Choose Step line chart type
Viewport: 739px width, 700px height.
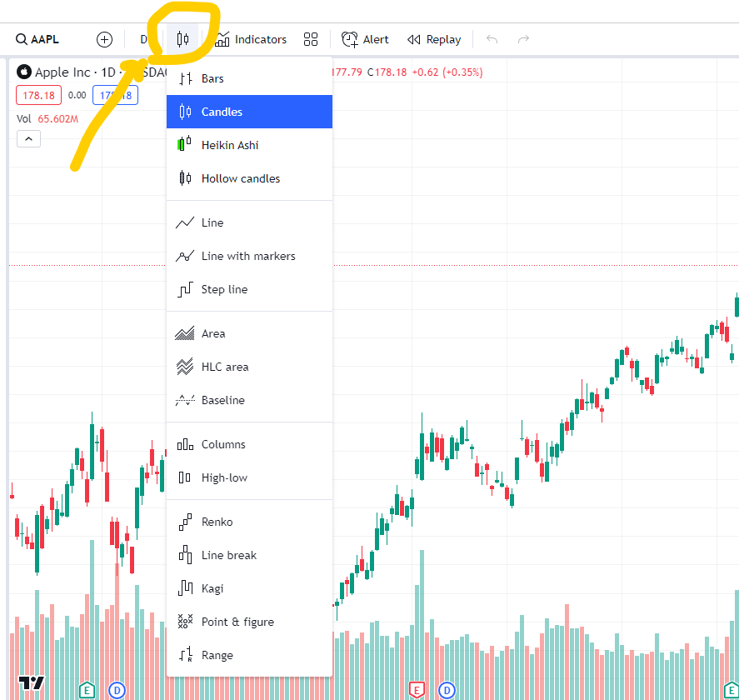pyautogui.click(x=249, y=289)
